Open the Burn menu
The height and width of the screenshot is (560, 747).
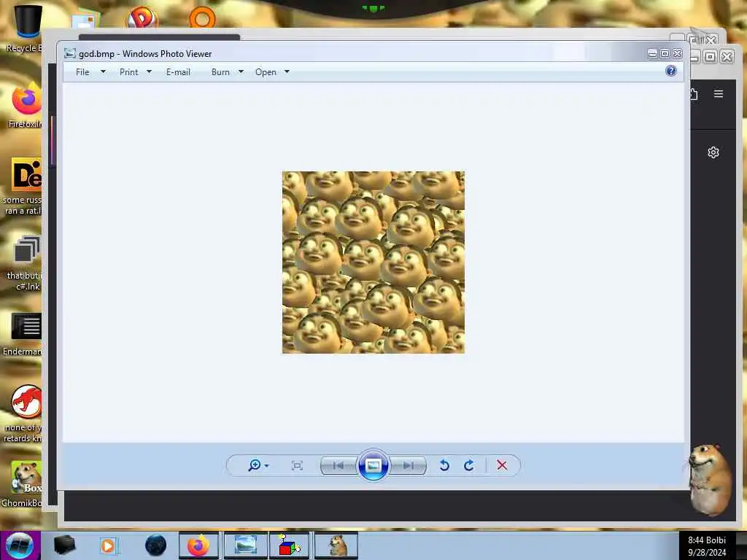220,72
